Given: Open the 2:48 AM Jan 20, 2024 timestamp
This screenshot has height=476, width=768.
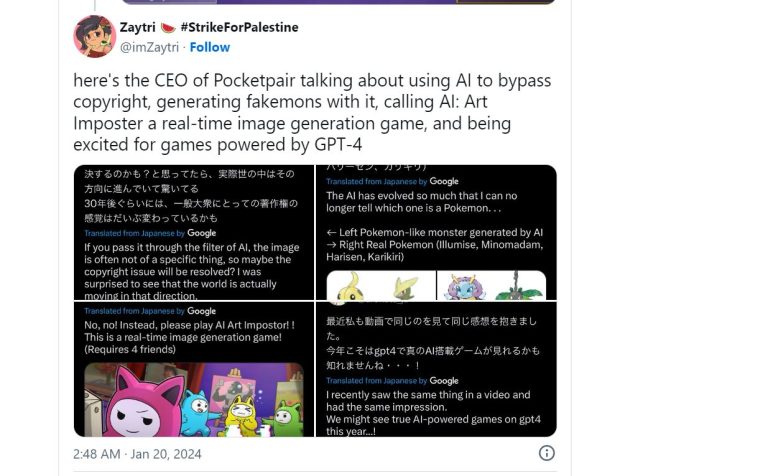Looking at the screenshot, I should (137, 454).
